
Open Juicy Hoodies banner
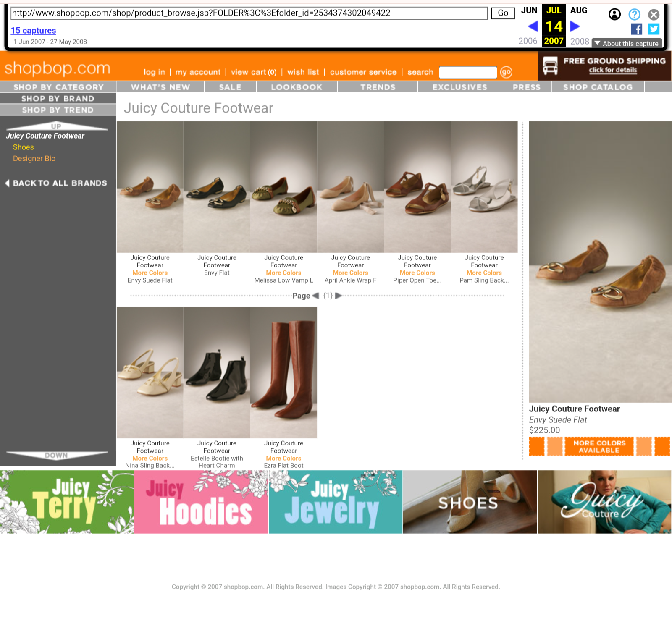tap(201, 502)
